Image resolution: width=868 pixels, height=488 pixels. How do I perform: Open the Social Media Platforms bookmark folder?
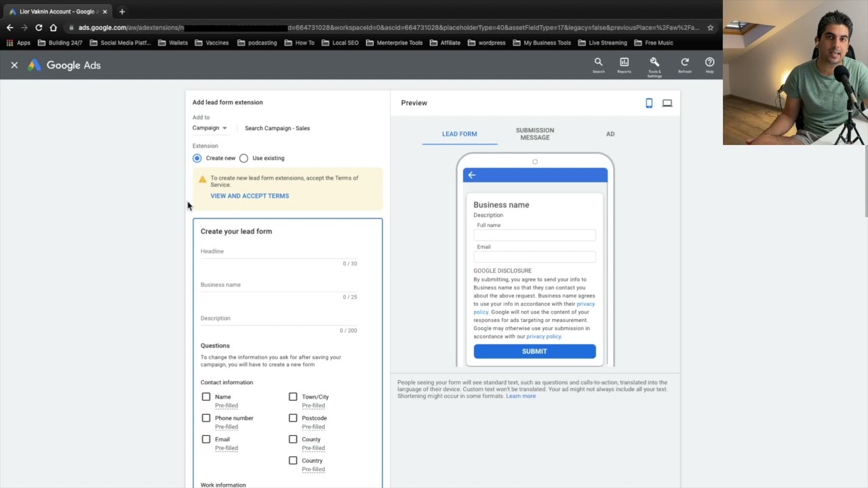pos(120,43)
